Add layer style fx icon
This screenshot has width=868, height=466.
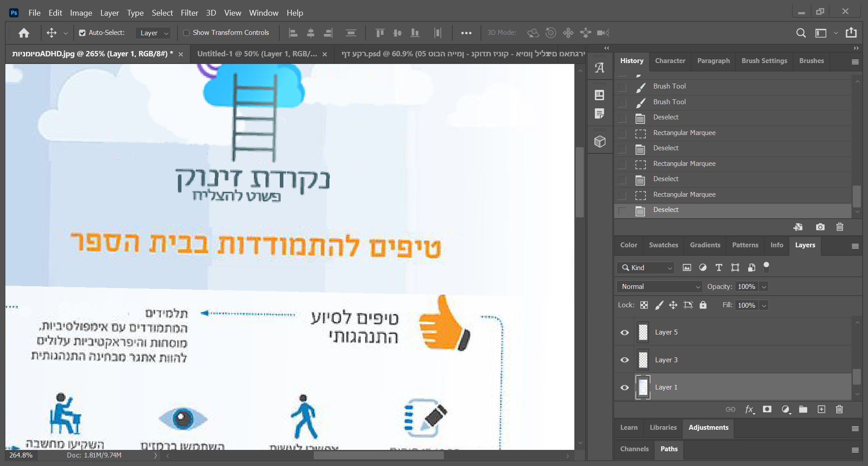750,409
